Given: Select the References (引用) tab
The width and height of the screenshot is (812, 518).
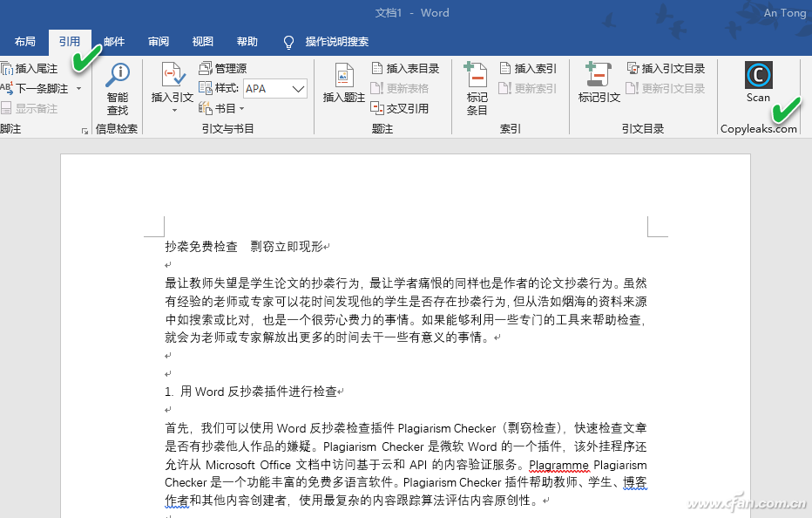Looking at the screenshot, I should tap(70, 42).
